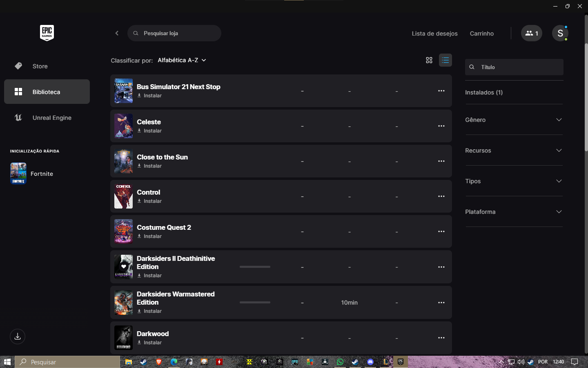Open three-dot menu for Costume Quest 2
This screenshot has width=588, height=368.
tap(441, 231)
